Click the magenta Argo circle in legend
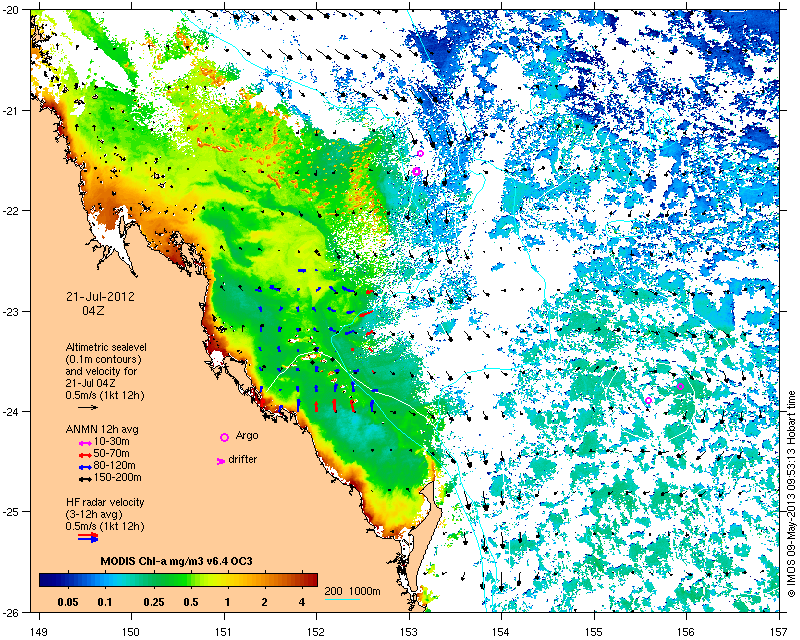Image resolution: width=800 pixels, height=640 pixels. [x=224, y=437]
